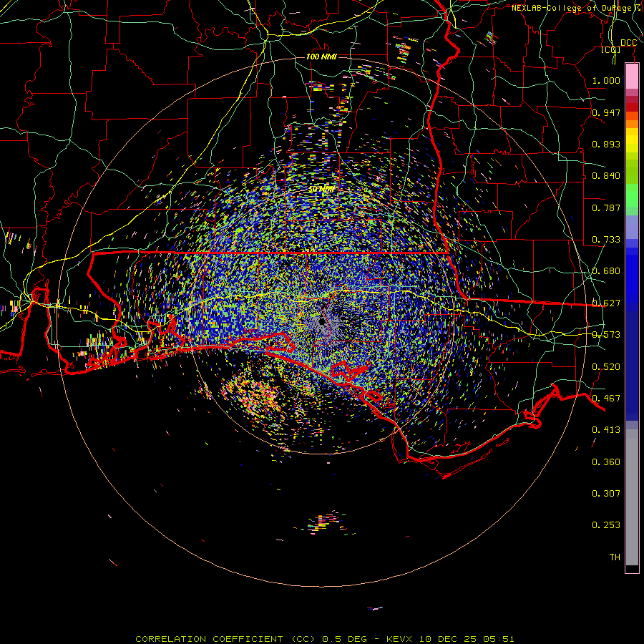Click the [CC] legend unit label
The width and height of the screenshot is (644, 644).
pyautogui.click(x=611, y=50)
